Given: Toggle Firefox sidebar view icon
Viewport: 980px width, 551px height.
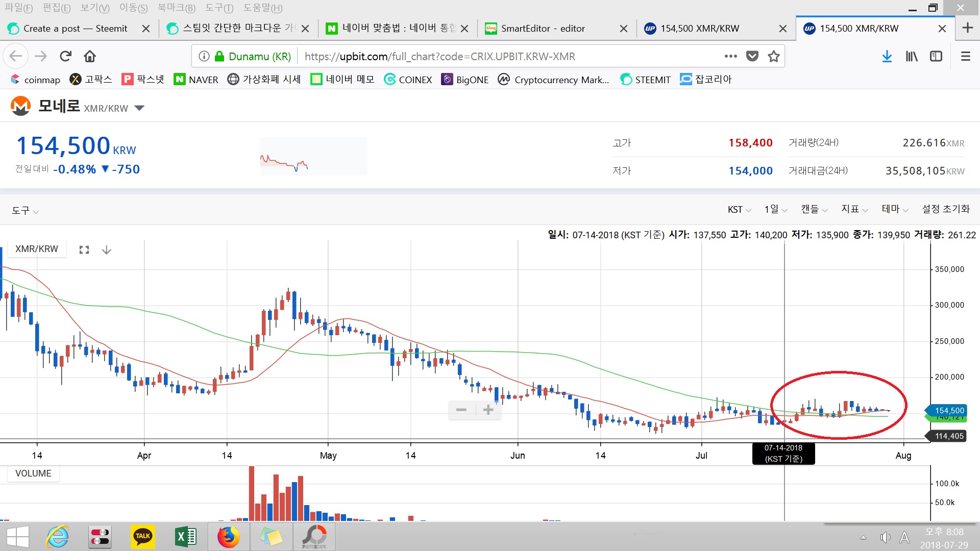Looking at the screenshot, I should pos(936,56).
